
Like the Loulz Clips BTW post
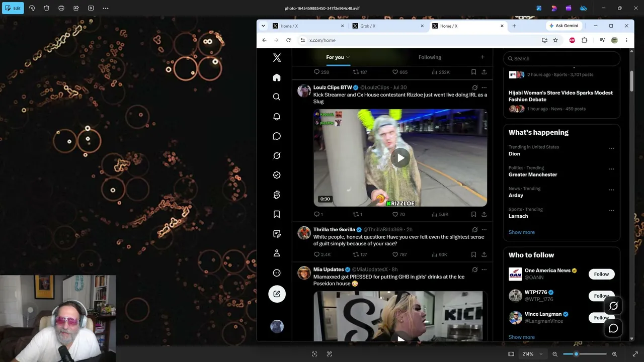click(x=398, y=214)
